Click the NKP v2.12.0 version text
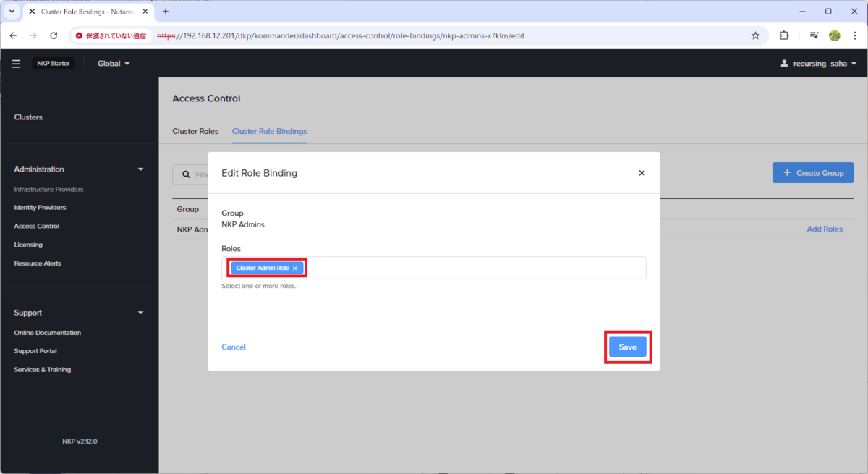The image size is (868, 474). pos(80,441)
